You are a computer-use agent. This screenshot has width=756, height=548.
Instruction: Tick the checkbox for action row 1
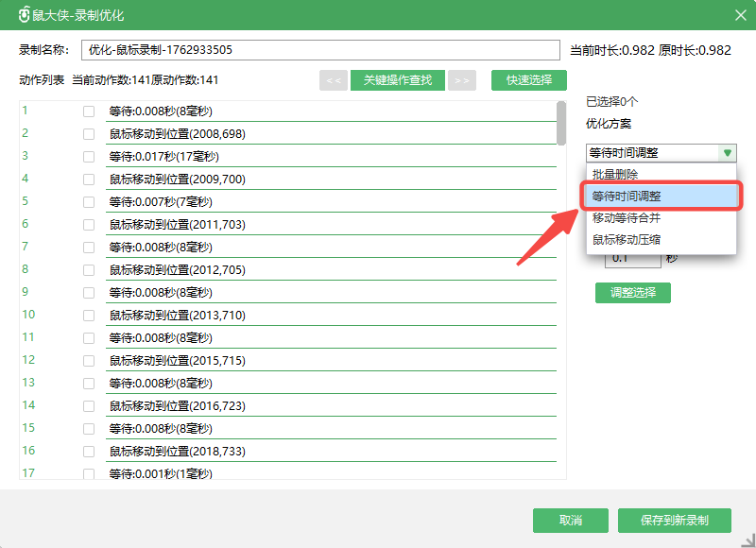coord(89,111)
